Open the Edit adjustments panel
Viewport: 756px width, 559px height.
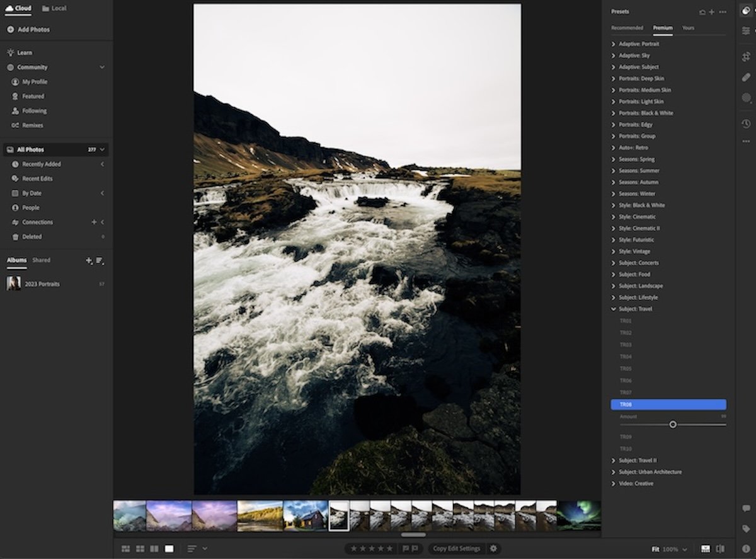746,30
